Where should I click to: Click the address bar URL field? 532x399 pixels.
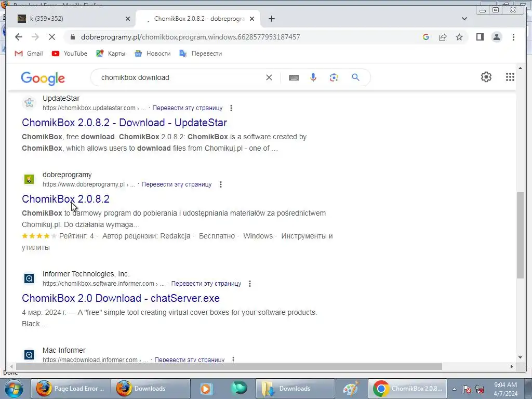(x=190, y=37)
